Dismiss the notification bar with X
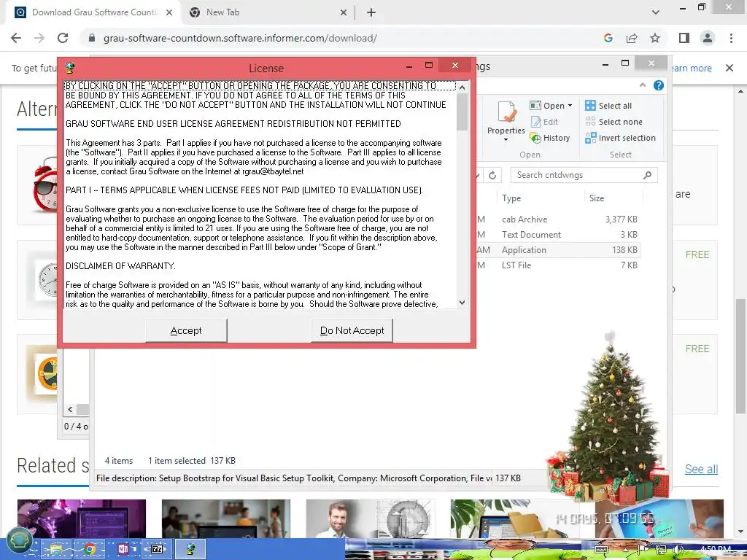This screenshot has width=747, height=560. [x=729, y=68]
